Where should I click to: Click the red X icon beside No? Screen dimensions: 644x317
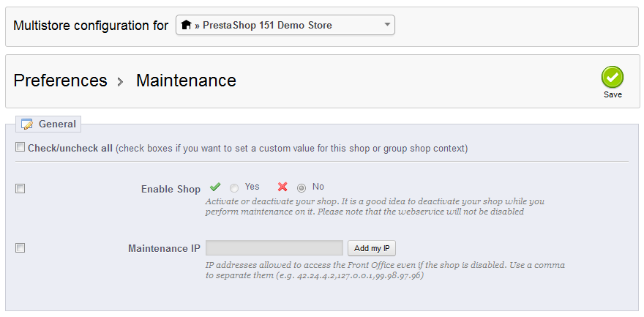[282, 187]
